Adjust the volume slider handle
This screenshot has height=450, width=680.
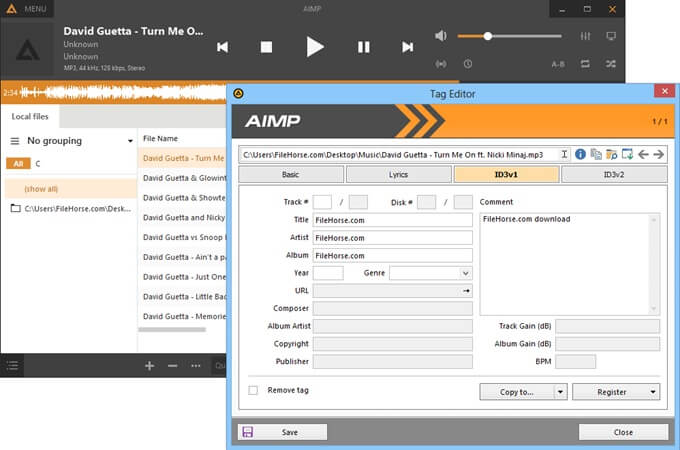coord(488,36)
